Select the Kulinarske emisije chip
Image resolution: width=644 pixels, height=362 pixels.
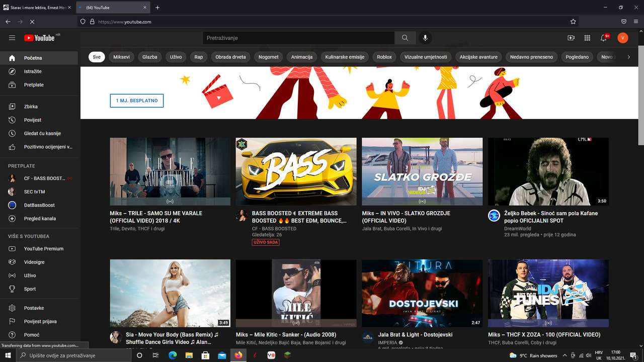[345, 57]
